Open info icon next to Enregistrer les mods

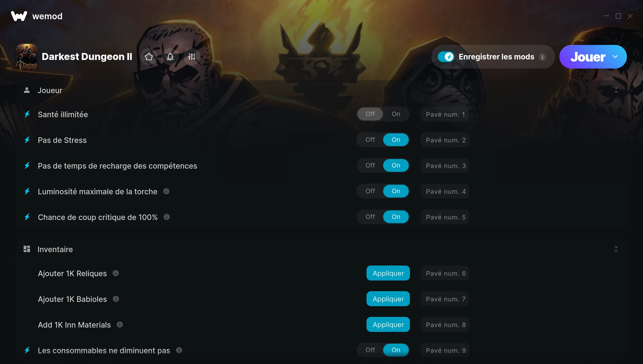543,57
